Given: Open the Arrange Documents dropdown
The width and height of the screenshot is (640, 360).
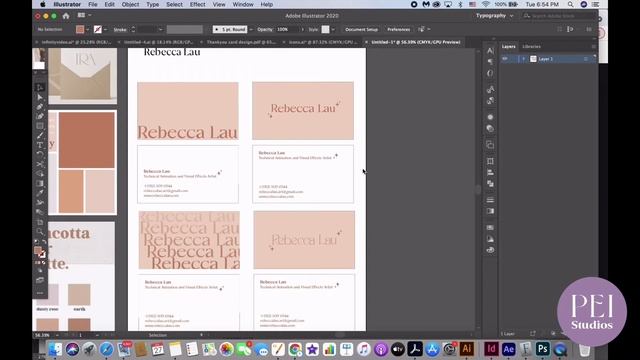Looking at the screenshot, I should 84,16.
